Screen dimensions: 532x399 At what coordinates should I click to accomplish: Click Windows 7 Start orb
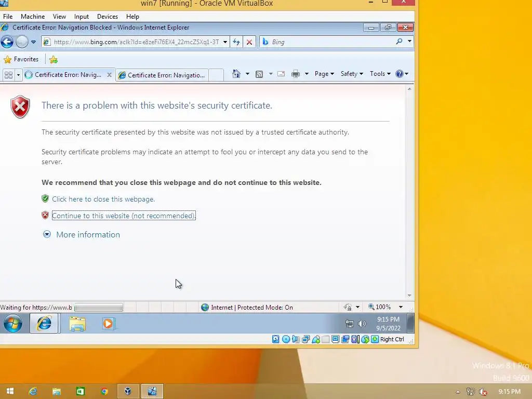13,323
